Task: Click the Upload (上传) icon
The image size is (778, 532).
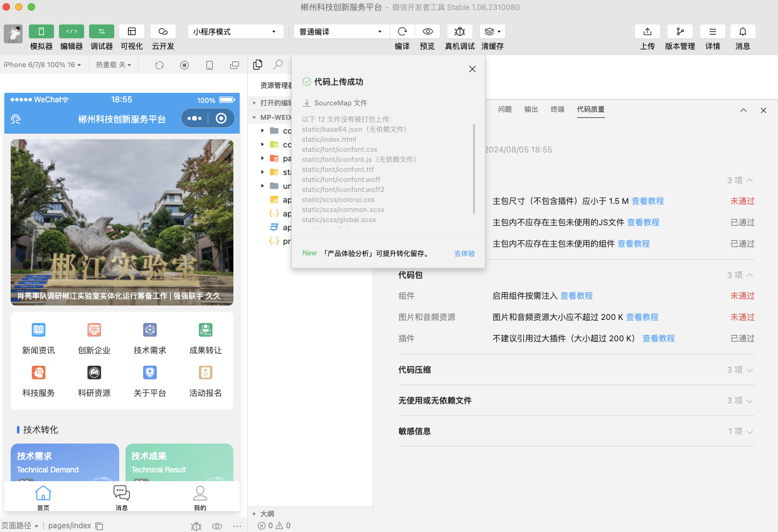Action: (647, 31)
